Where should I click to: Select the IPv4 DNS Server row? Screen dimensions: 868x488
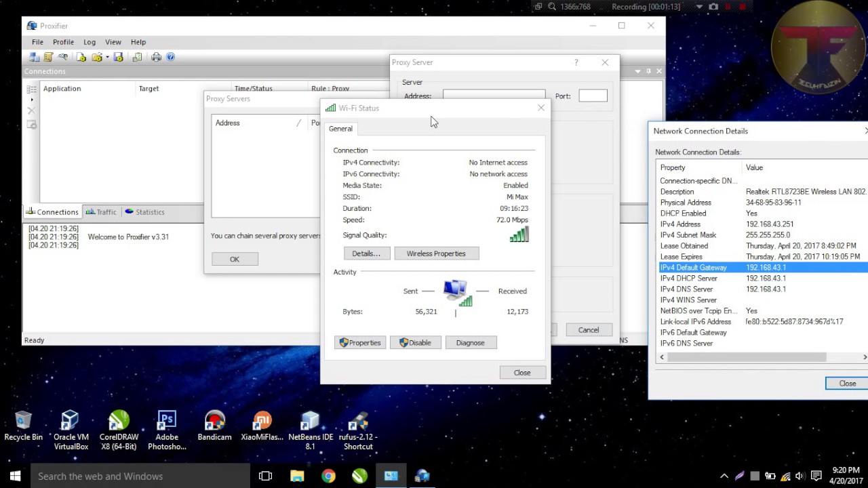[764, 289]
